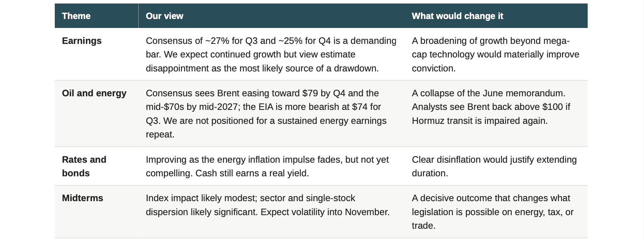Click the "What would change it" header

pos(457,16)
